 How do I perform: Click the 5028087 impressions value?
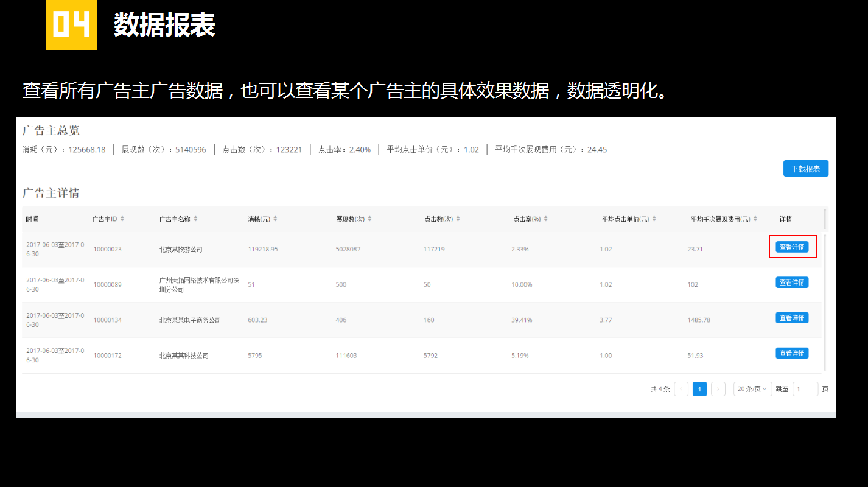[348, 249]
